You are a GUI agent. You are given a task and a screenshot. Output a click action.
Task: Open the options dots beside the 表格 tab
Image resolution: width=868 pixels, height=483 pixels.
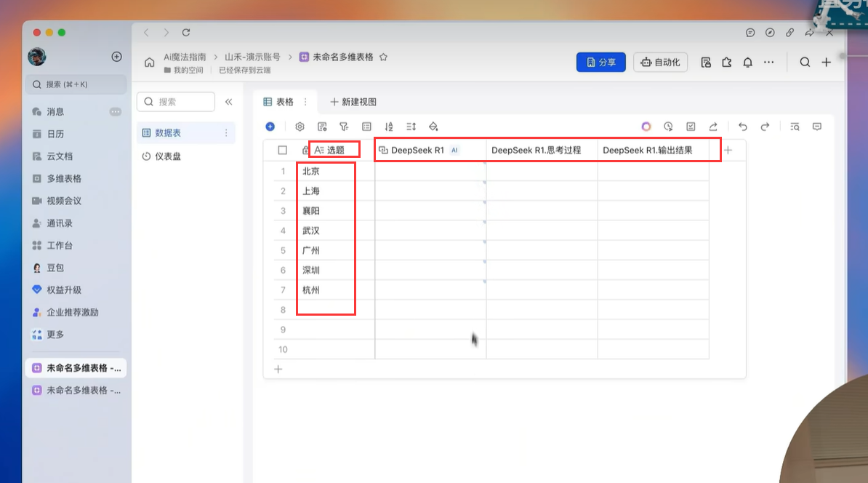click(305, 102)
